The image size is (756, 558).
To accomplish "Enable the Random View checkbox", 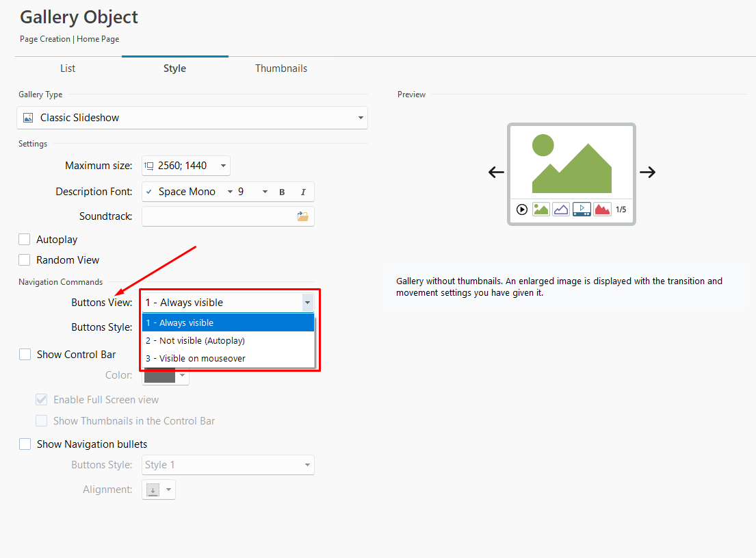I will (x=25, y=260).
